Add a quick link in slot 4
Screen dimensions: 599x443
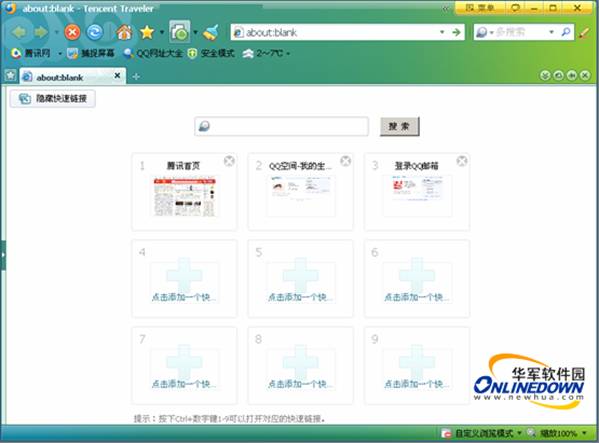[x=184, y=279]
